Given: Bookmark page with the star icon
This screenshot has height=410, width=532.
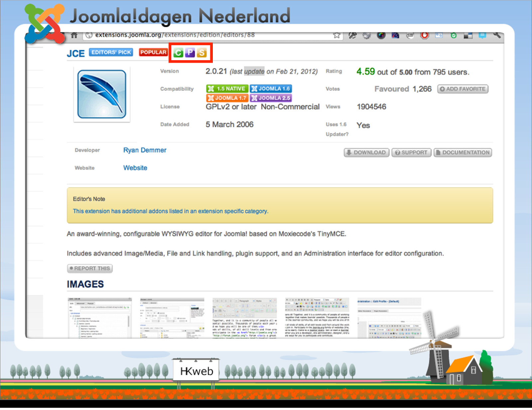Looking at the screenshot, I should [x=337, y=35].
